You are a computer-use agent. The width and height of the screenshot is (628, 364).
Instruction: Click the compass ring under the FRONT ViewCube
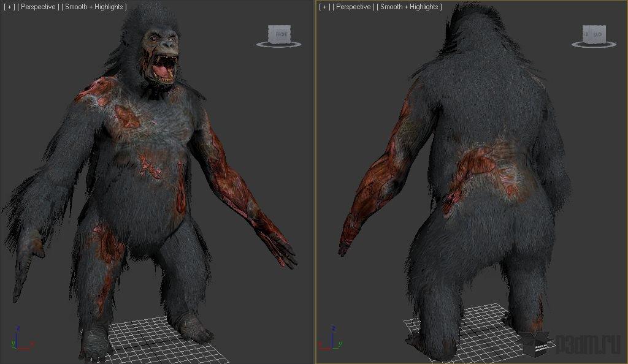point(279,45)
